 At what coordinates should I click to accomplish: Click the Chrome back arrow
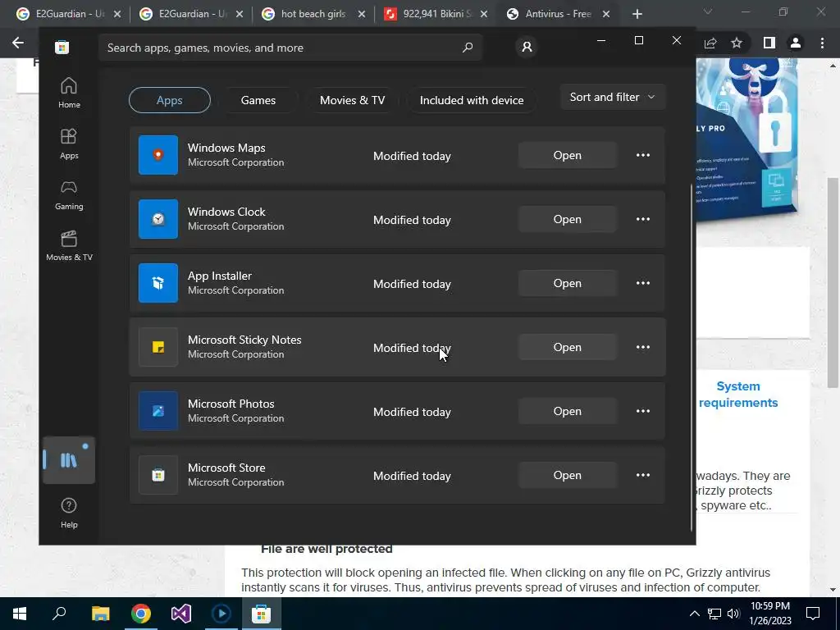[18, 43]
